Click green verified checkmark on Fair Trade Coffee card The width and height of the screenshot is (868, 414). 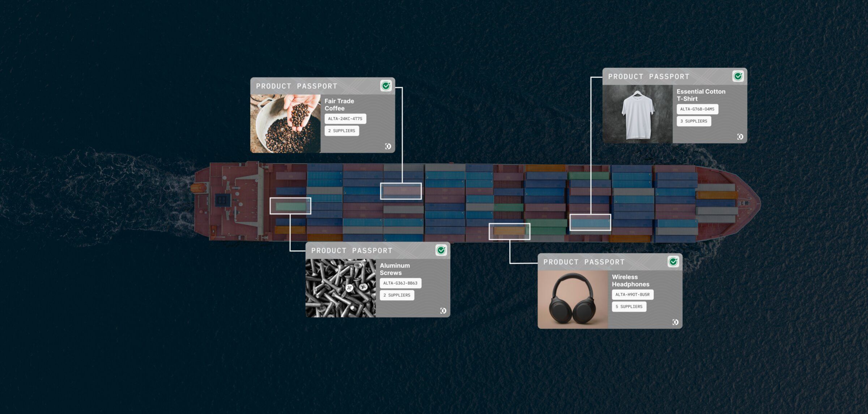[386, 86]
